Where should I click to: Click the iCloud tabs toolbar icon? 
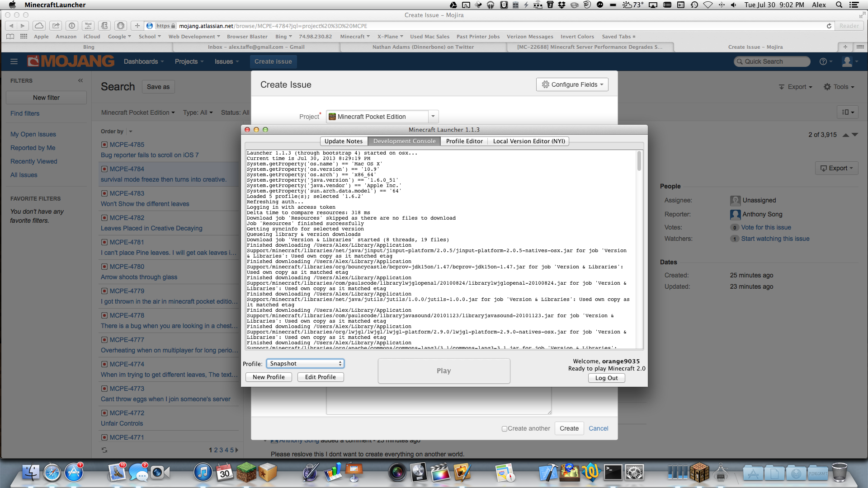coord(39,26)
